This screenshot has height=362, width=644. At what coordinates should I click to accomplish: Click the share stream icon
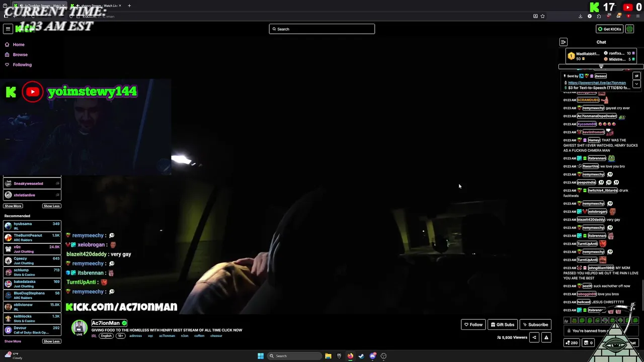tap(534, 337)
